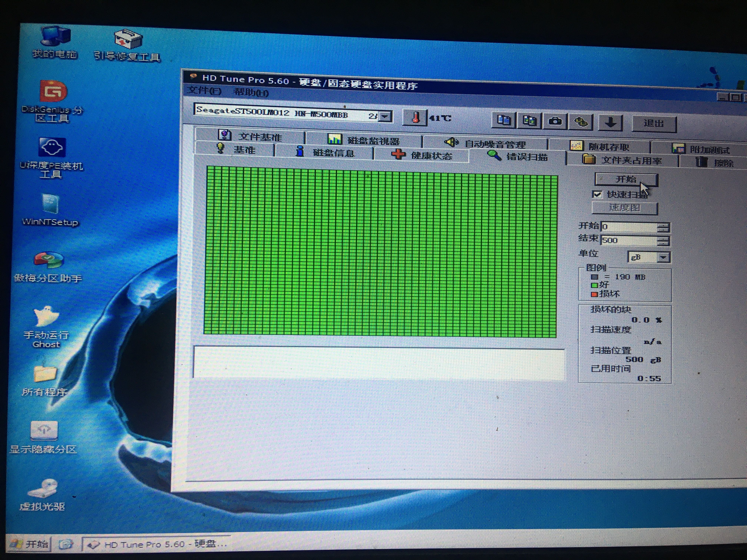Image resolution: width=747 pixels, height=560 pixels.
Task: Click the down arrow toolbar icon
Action: point(610,122)
